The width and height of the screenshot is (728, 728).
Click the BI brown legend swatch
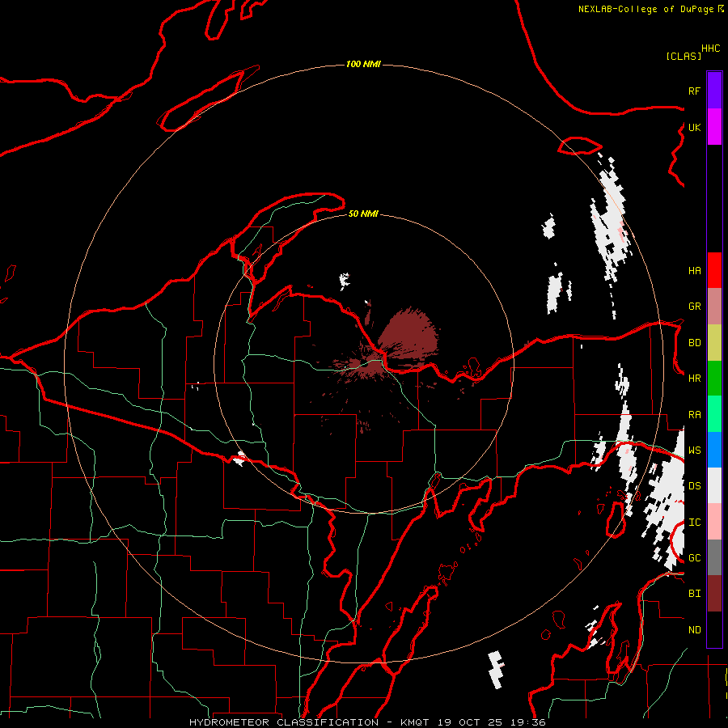point(714,594)
